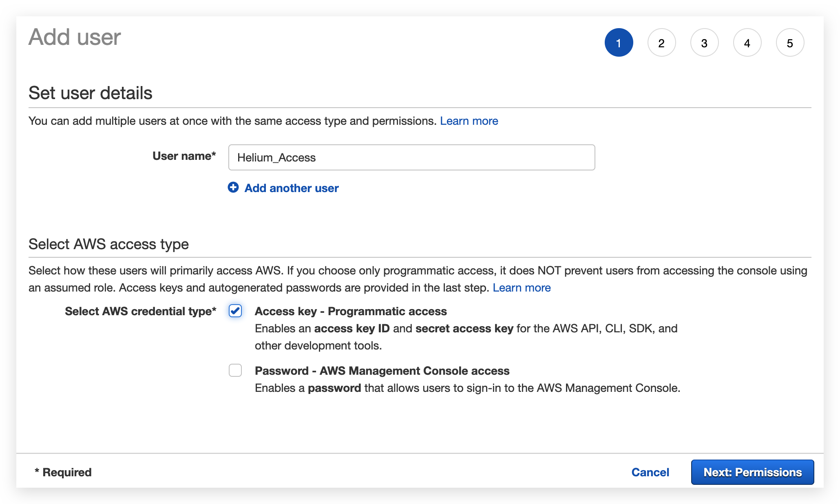The height and width of the screenshot is (504, 840).
Task: Open Learn more link under Set user details
Action: pyautogui.click(x=469, y=121)
